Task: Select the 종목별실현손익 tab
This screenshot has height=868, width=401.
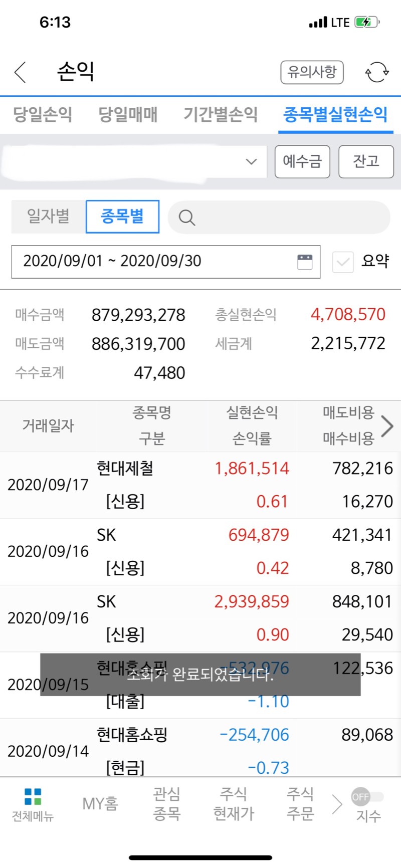Action: coord(335,114)
